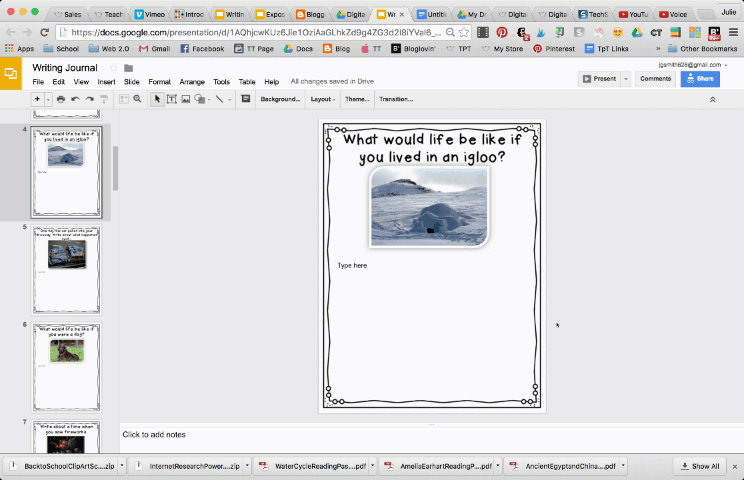Click Show All downloads button
The width and height of the screenshot is (744, 480).
coord(700,466)
